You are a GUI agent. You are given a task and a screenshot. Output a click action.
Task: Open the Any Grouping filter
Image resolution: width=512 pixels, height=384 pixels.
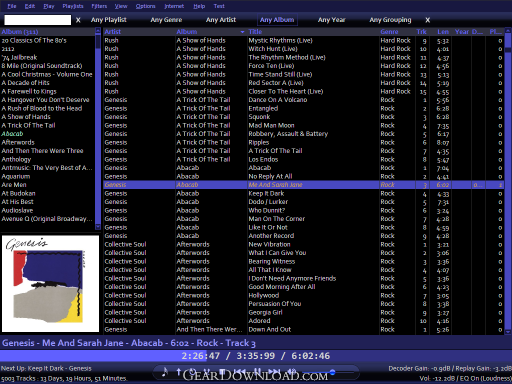390,20
